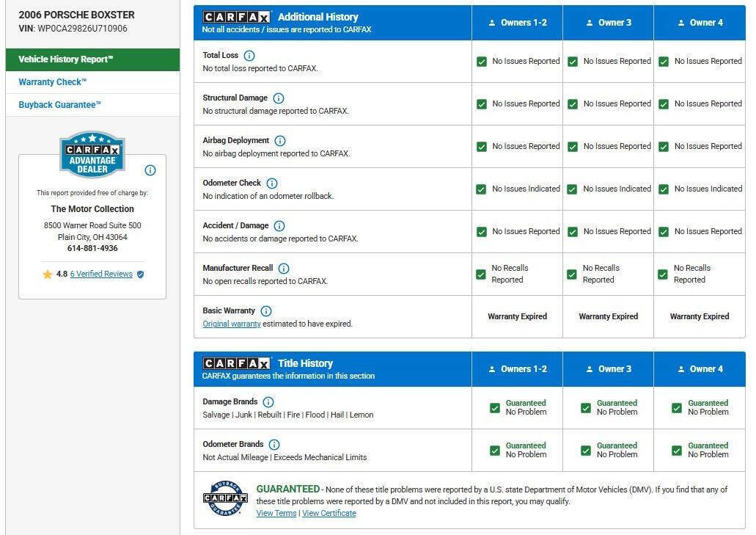The width and height of the screenshot is (756, 535).
Task: Click Manufacturer Recall checkmark for Owner 4
Action: click(x=663, y=274)
